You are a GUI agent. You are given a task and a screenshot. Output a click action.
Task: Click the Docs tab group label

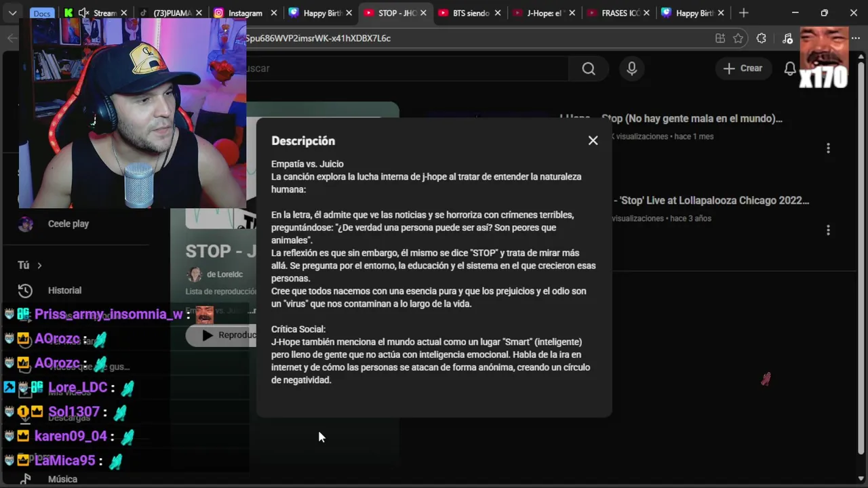coord(42,14)
